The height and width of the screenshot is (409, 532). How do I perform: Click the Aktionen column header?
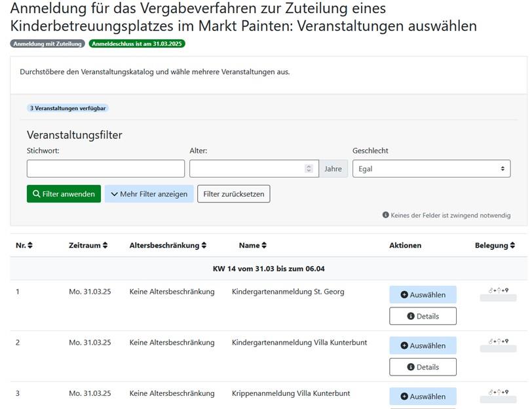coord(405,245)
